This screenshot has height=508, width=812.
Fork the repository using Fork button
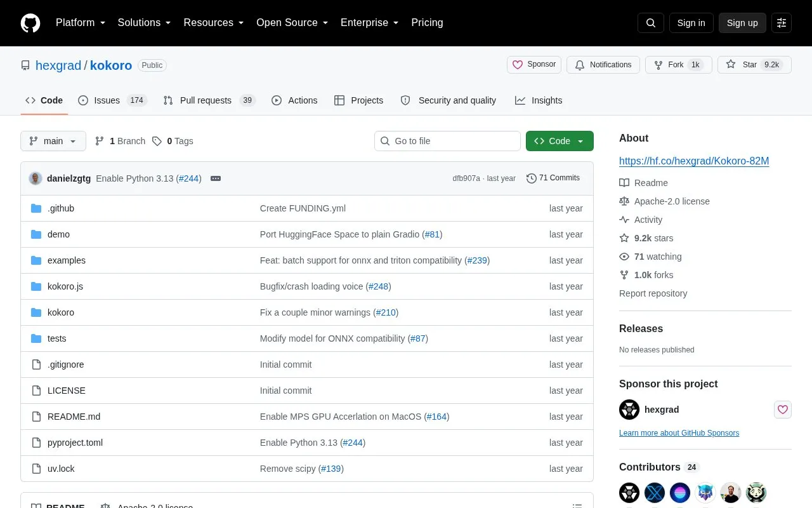click(x=679, y=65)
